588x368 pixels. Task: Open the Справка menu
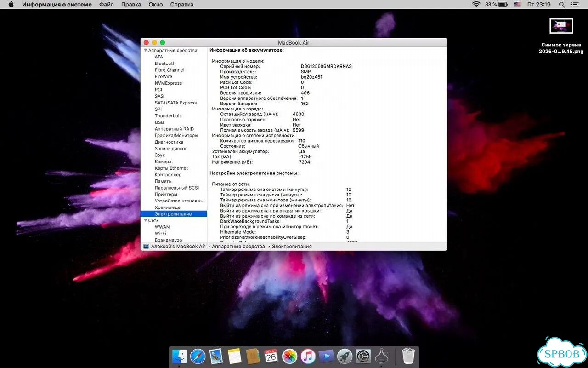pyautogui.click(x=182, y=5)
